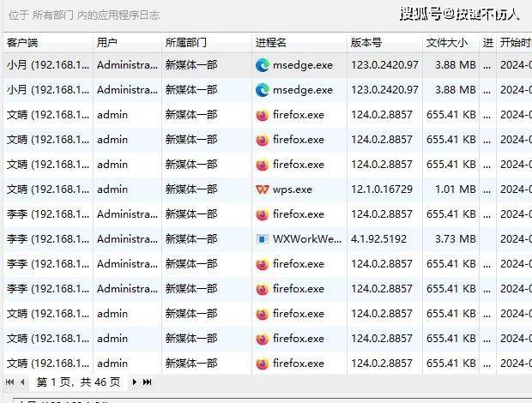
Task: Click the 李李 client cell in WXWorkWe... row
Action: (x=48, y=239)
